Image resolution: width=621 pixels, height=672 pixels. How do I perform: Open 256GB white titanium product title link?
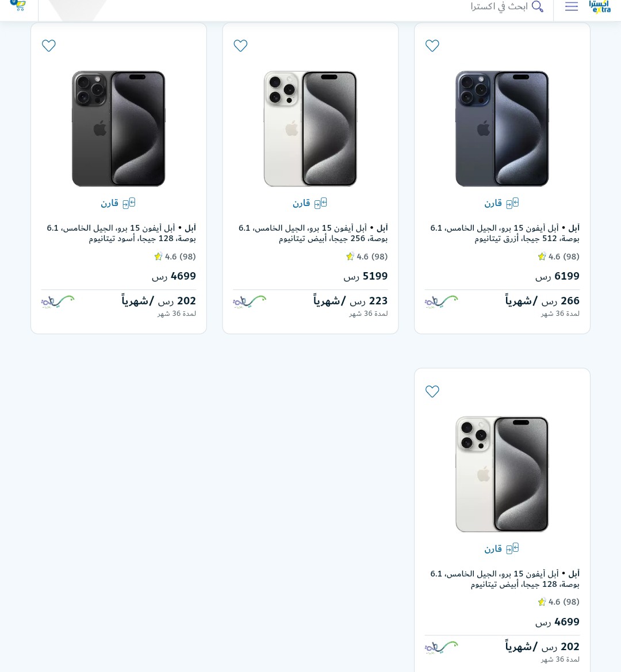point(313,233)
